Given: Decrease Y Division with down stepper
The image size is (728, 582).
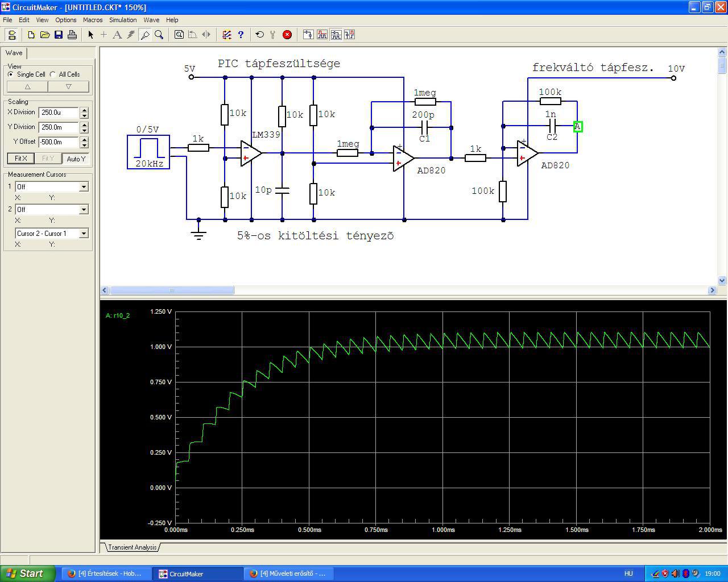Looking at the screenshot, I should pos(84,130).
